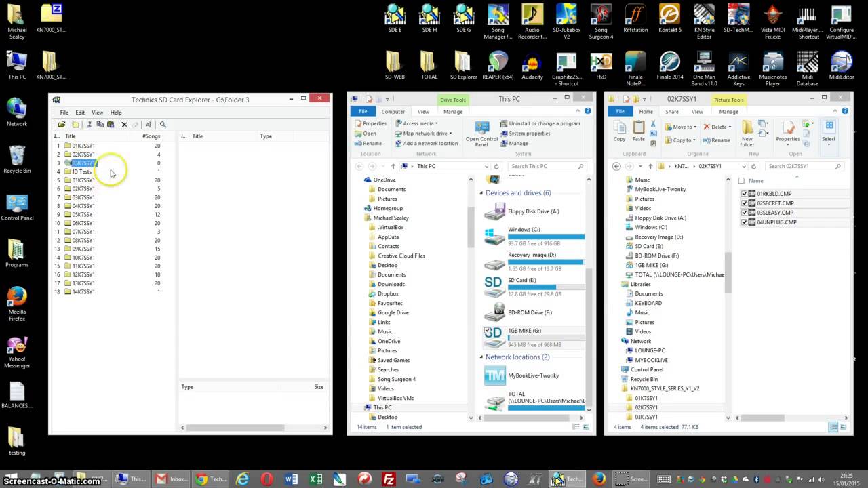Collapse the Network locations group
Viewport: 868px width, 488px height.
(481, 357)
